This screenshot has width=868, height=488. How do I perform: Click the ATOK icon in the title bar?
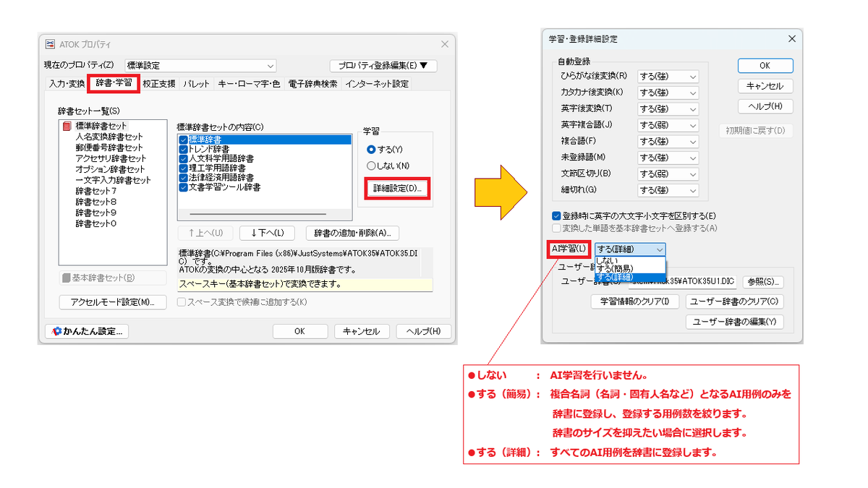click(x=49, y=44)
